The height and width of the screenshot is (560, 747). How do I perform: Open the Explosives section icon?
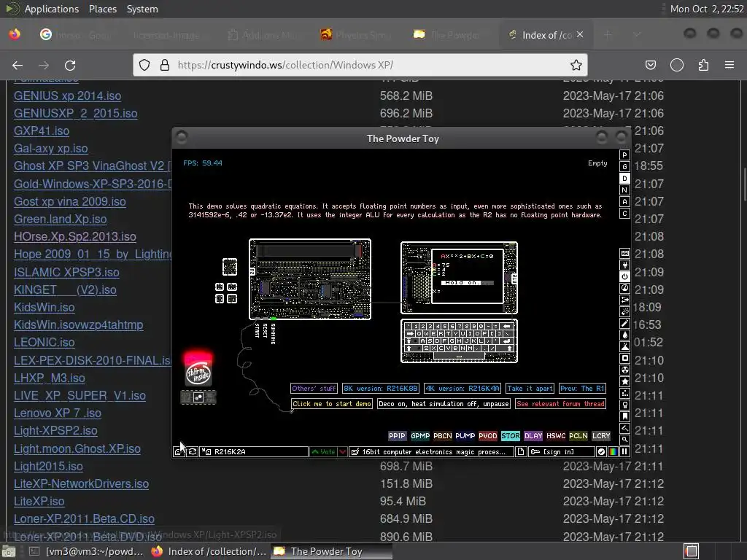click(x=624, y=311)
